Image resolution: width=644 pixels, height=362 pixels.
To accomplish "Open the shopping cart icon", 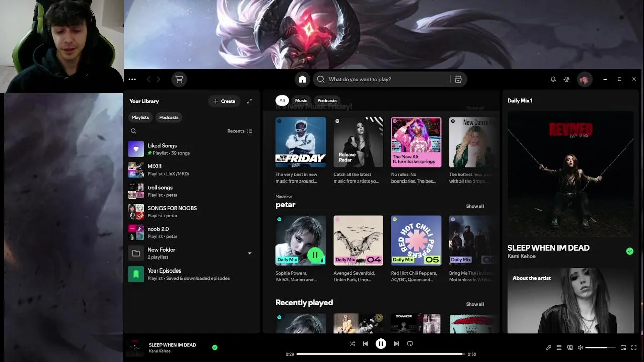I will coord(179,79).
